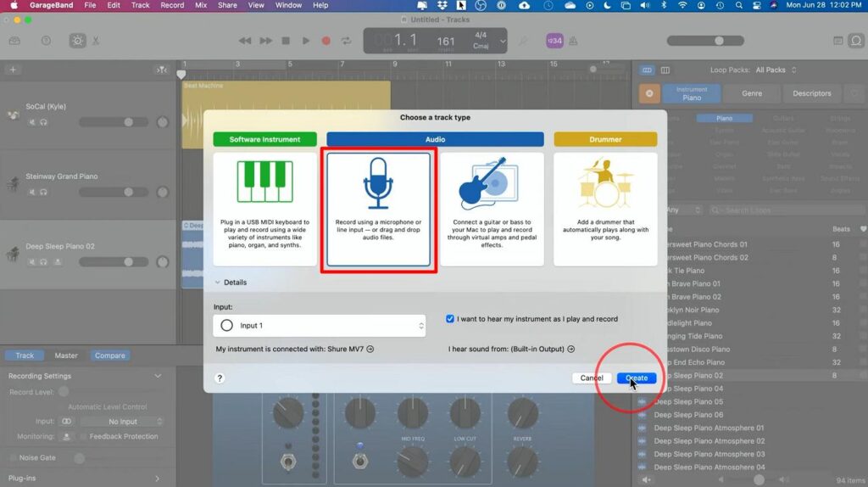Screen dimensions: 868x487
Task: Uncheck hear my instrument as I play
Action: pos(449,319)
